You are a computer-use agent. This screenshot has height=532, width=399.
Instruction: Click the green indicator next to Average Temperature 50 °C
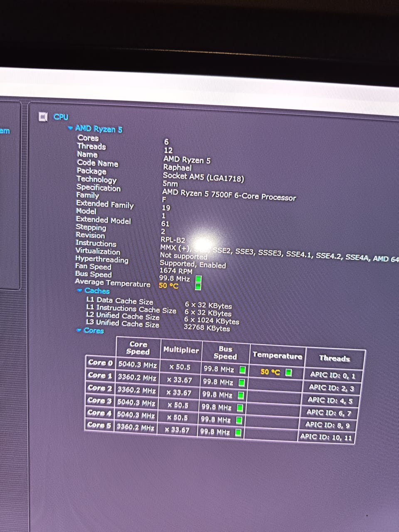click(x=198, y=286)
